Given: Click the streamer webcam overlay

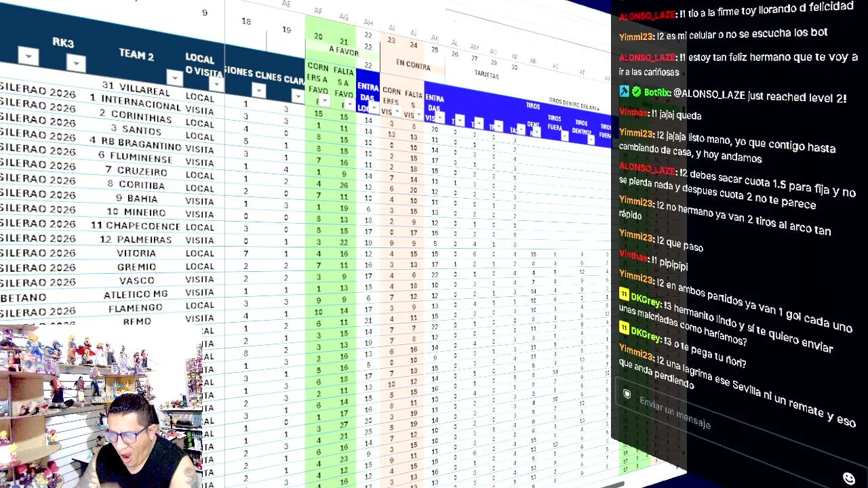Looking at the screenshot, I should coord(102,407).
